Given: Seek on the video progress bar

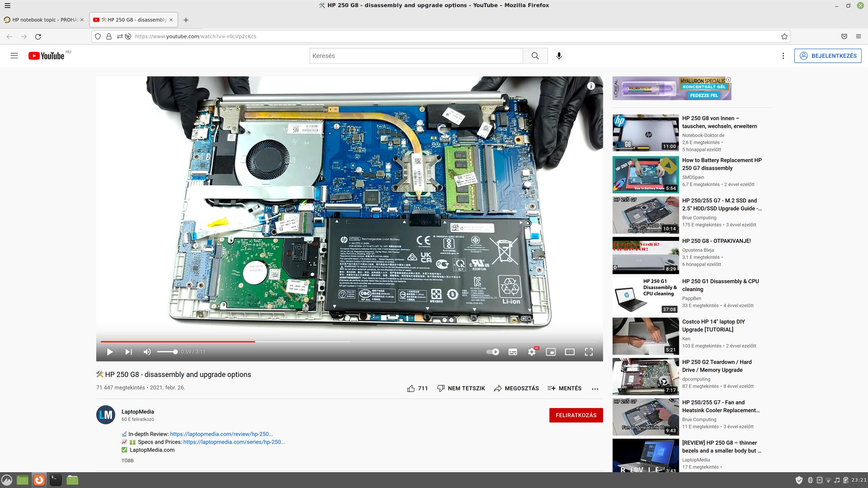Looking at the screenshot, I should 349,341.
